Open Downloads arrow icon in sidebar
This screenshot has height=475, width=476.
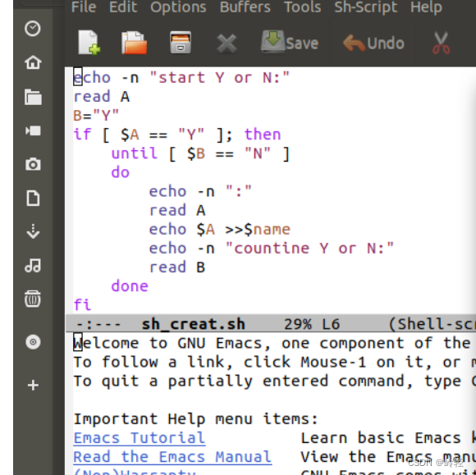pyautogui.click(x=33, y=232)
